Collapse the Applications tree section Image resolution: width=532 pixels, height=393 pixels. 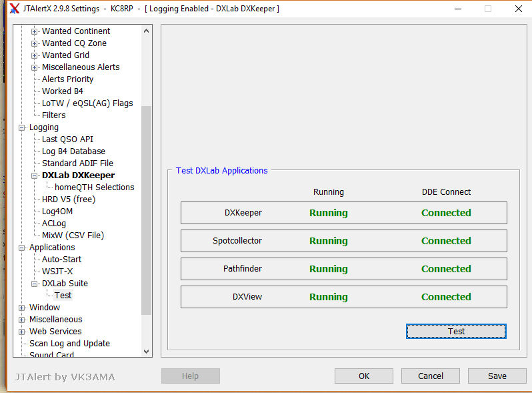pyautogui.click(x=22, y=248)
